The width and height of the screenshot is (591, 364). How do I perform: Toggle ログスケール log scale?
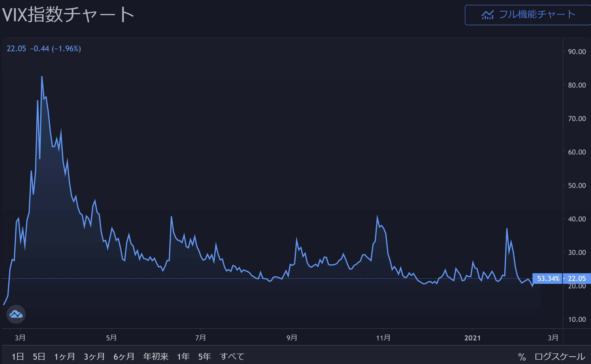(560, 357)
